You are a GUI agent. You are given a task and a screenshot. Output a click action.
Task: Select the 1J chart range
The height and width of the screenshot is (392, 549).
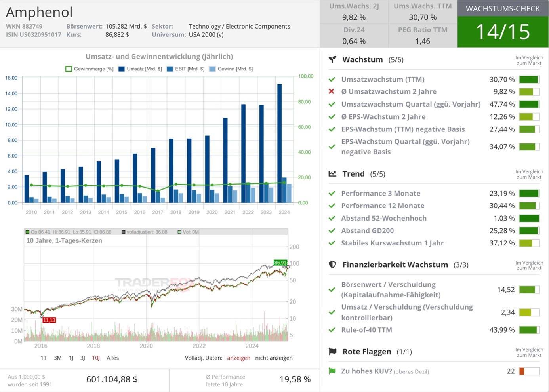pyautogui.click(x=71, y=358)
